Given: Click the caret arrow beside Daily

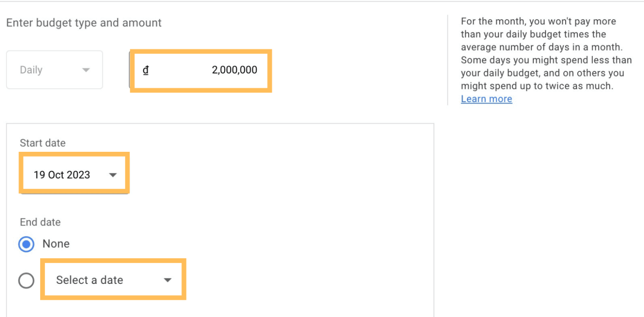Looking at the screenshot, I should (86, 70).
